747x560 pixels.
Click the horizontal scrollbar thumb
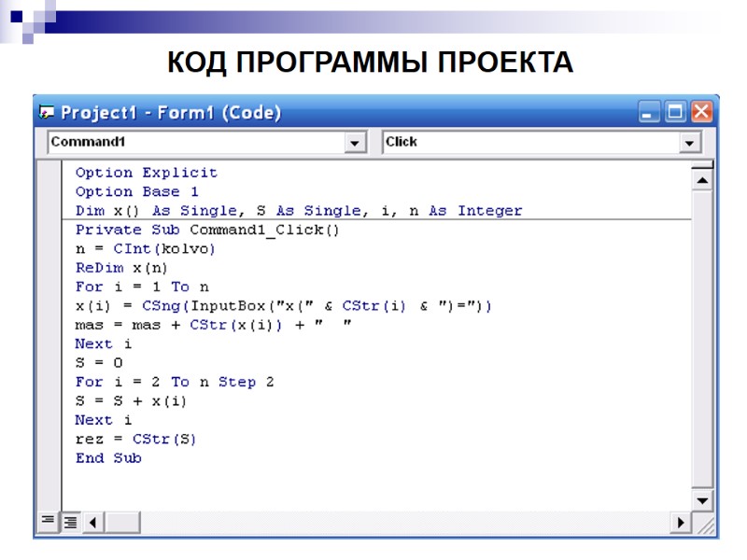pyautogui.click(x=122, y=523)
